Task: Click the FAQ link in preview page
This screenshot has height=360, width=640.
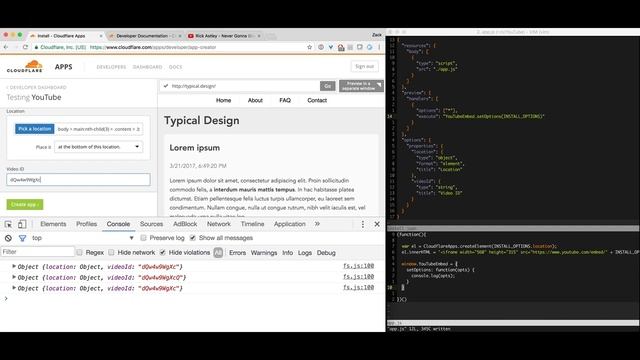Action: point(285,100)
